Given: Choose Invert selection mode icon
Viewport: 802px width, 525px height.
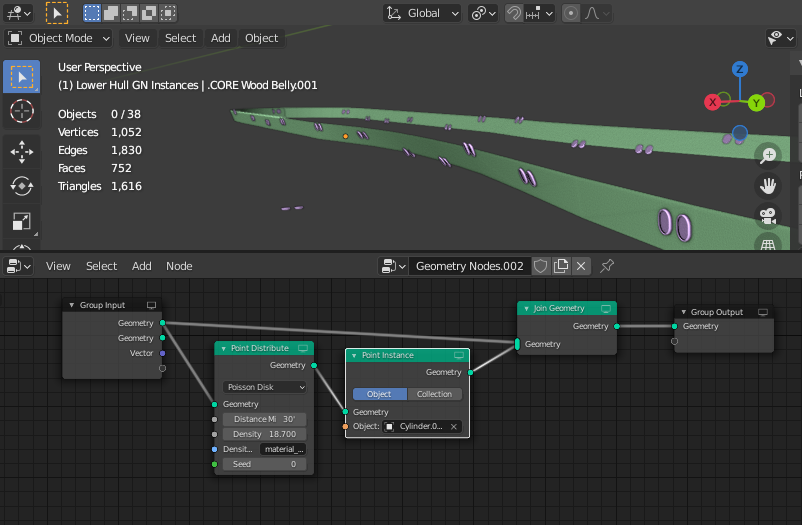Looking at the screenshot, I should 148,13.
